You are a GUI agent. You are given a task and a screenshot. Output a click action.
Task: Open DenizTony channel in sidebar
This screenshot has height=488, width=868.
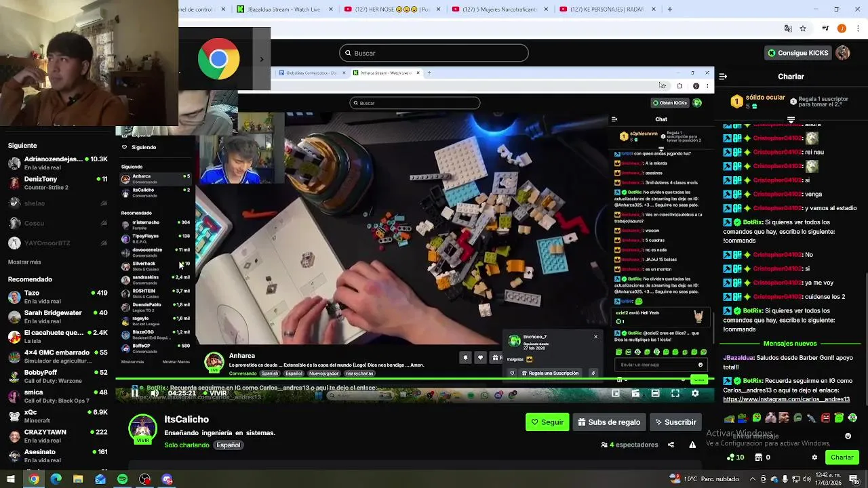58,183
